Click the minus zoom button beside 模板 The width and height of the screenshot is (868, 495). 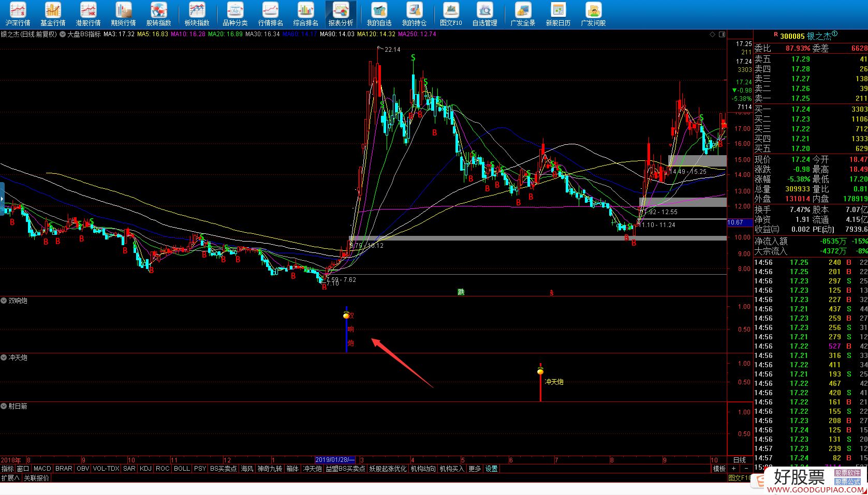(x=745, y=469)
